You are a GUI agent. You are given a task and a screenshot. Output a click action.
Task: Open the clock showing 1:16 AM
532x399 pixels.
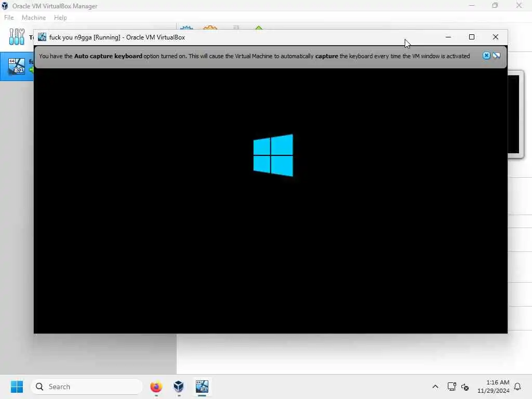(x=494, y=387)
